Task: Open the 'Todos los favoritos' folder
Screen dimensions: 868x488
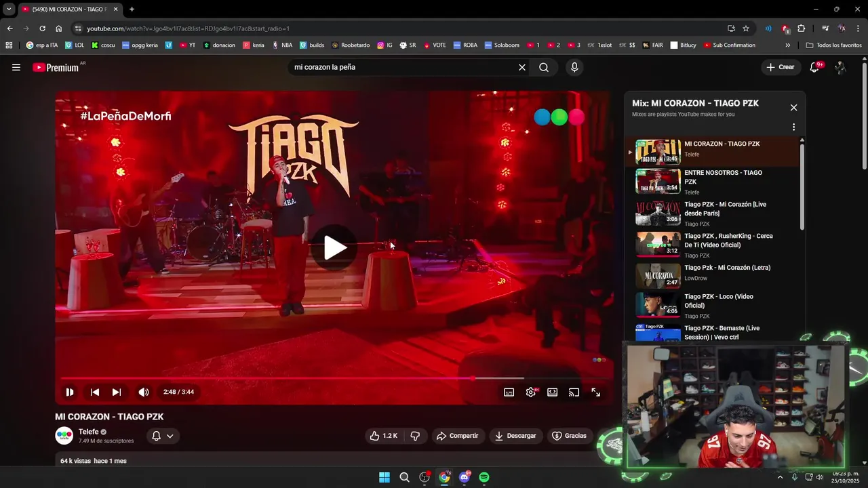Action: pos(834,45)
